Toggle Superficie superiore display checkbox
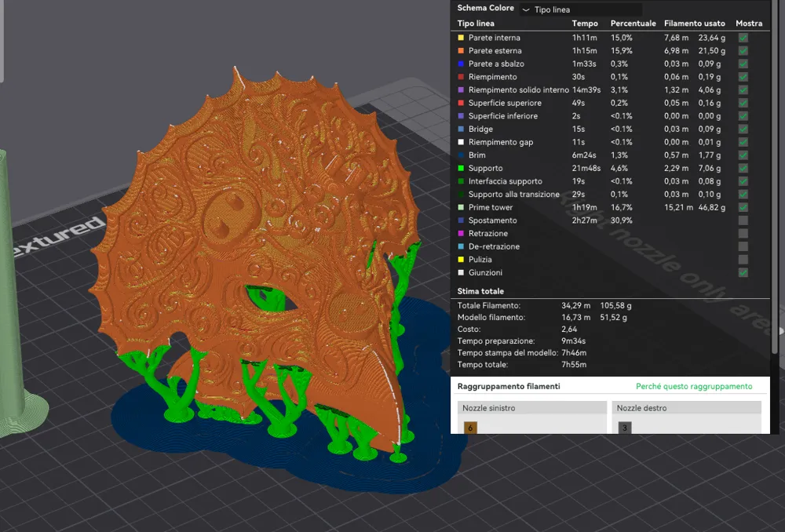This screenshot has height=532, width=785. (x=743, y=103)
